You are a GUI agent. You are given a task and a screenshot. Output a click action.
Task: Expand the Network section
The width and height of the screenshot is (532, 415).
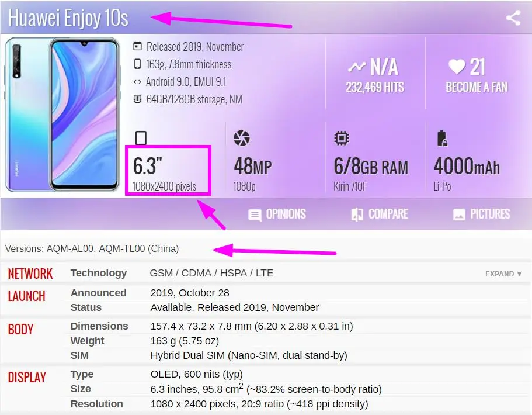click(x=503, y=274)
